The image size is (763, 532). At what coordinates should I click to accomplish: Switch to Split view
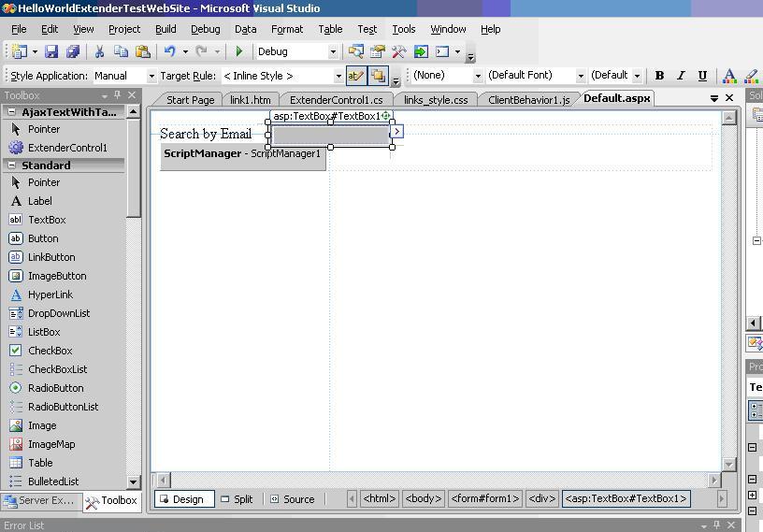[x=237, y=499]
